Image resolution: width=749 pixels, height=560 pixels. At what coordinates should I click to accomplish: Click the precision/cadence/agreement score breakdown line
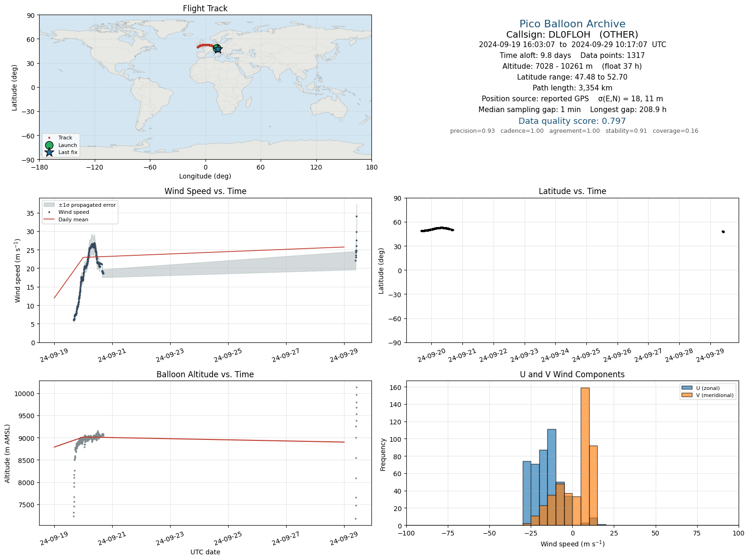pyautogui.click(x=574, y=131)
